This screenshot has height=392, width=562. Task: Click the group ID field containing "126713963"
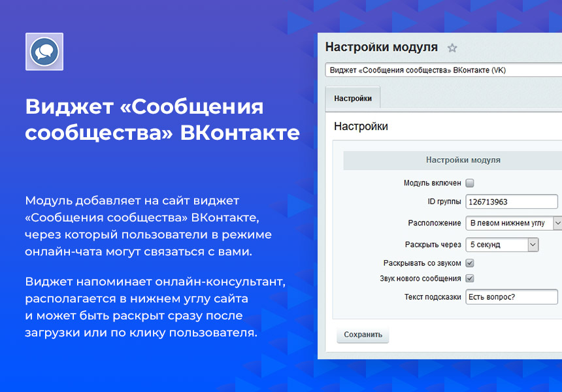tap(512, 201)
